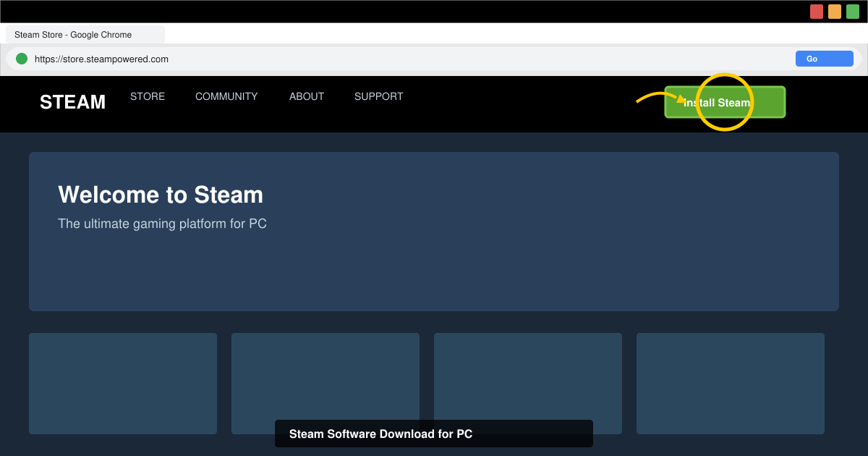
Task: Click the red window control button
Action: click(x=817, y=12)
